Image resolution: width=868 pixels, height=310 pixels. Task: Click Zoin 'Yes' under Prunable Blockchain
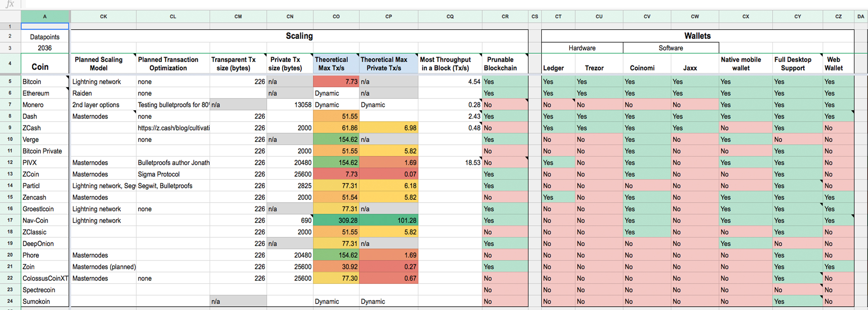(505, 267)
